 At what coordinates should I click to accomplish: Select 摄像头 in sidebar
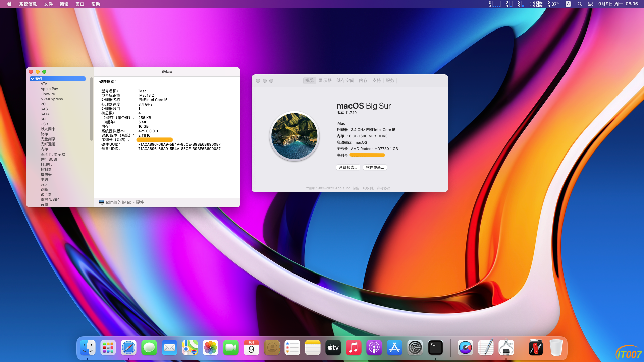[x=46, y=174]
